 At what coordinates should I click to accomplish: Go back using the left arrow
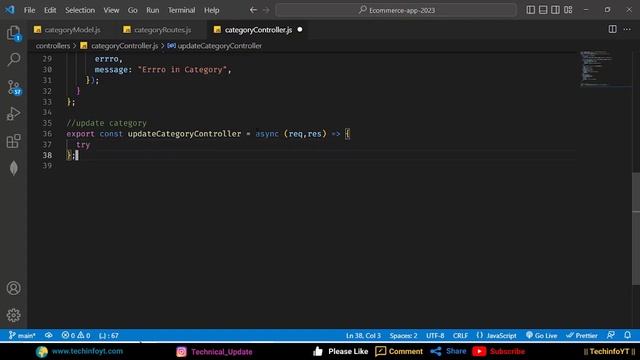(x=253, y=10)
